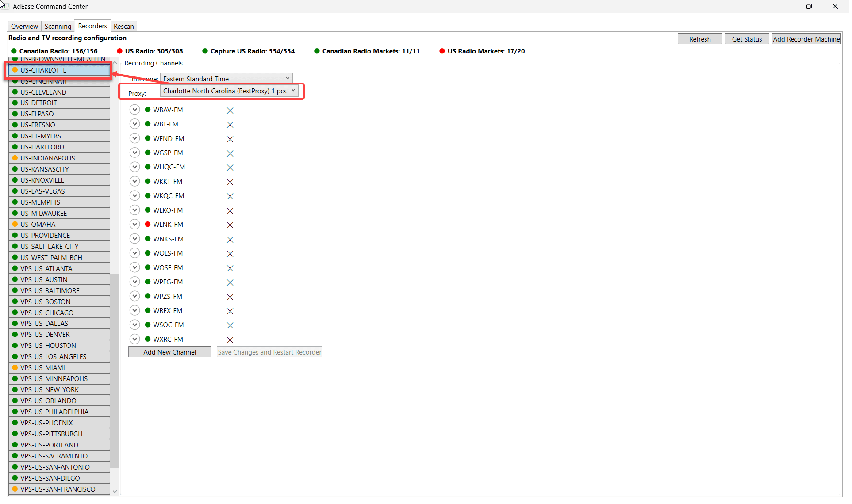
Task: Maximize or restore the AdEase window
Action: 809,6
